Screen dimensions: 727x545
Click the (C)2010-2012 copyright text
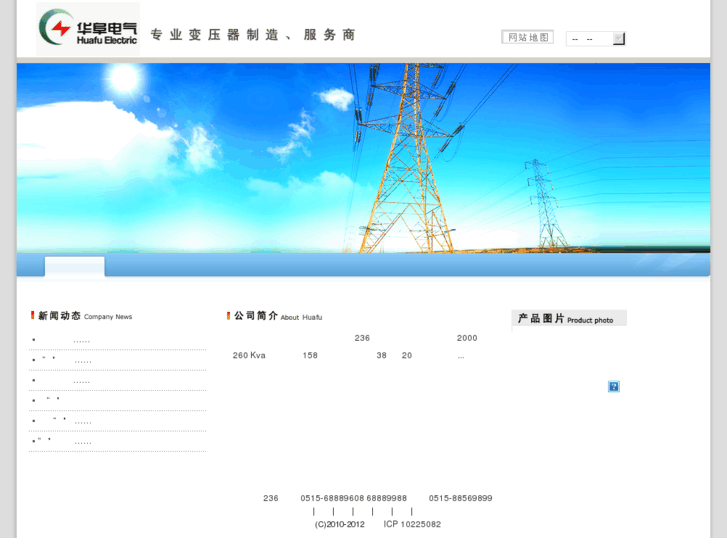pyautogui.click(x=339, y=524)
